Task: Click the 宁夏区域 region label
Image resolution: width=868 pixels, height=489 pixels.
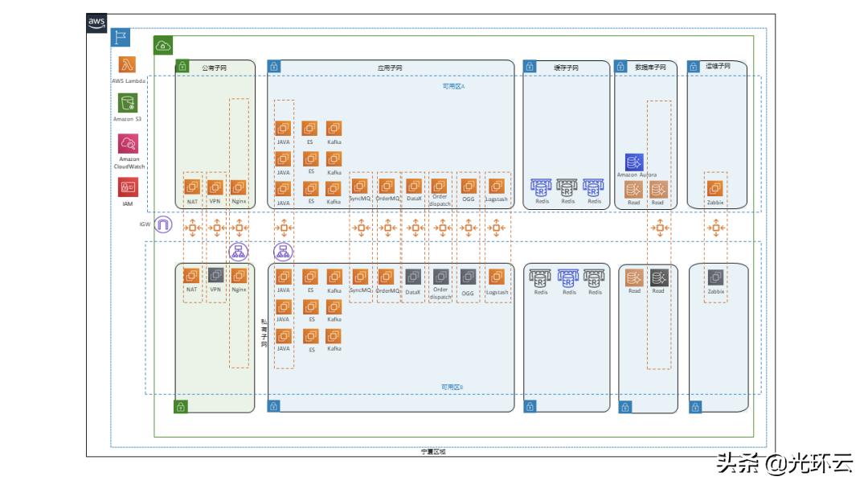Action: click(x=433, y=452)
